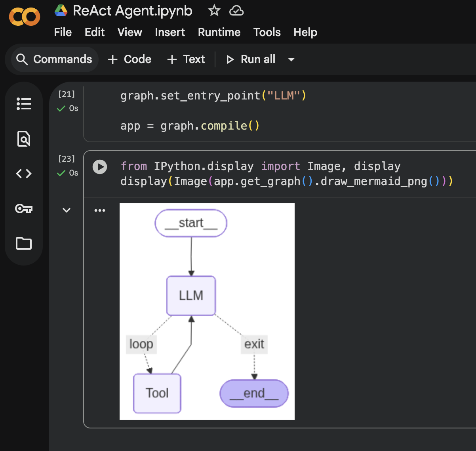This screenshot has height=451, width=476.
Task: Click the cloud saved status icon
Action: coord(236,11)
